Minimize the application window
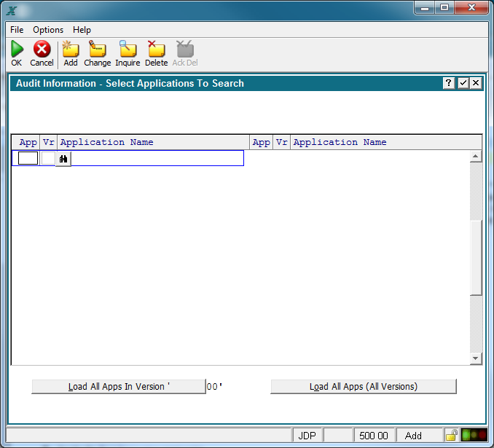494x448 pixels. coord(425,7)
